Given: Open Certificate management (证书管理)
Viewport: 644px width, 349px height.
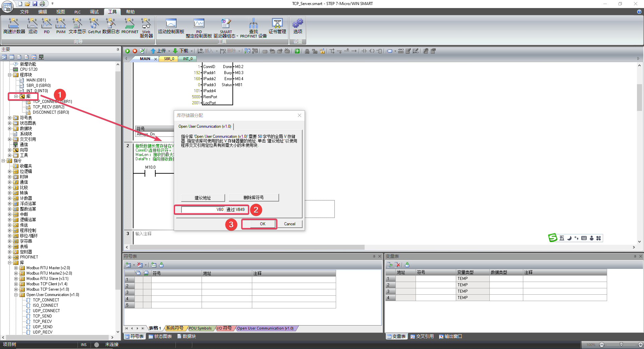Looking at the screenshot, I should 277,26.
